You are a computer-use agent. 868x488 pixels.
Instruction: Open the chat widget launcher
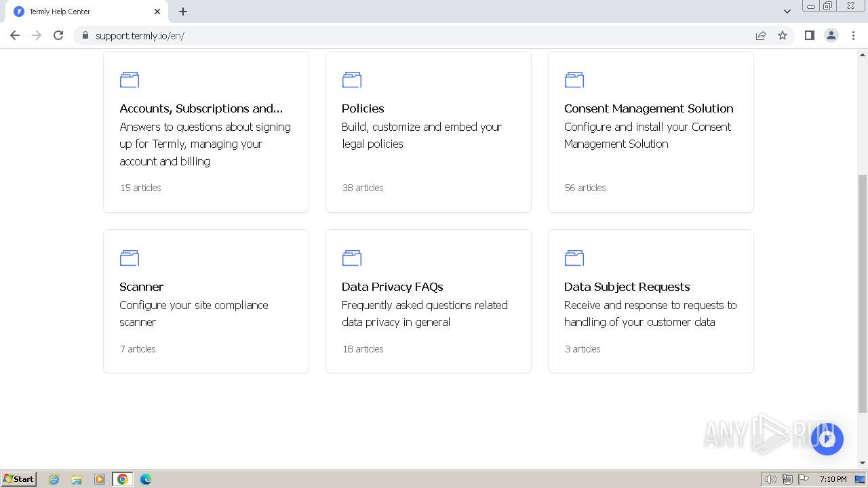[826, 439]
